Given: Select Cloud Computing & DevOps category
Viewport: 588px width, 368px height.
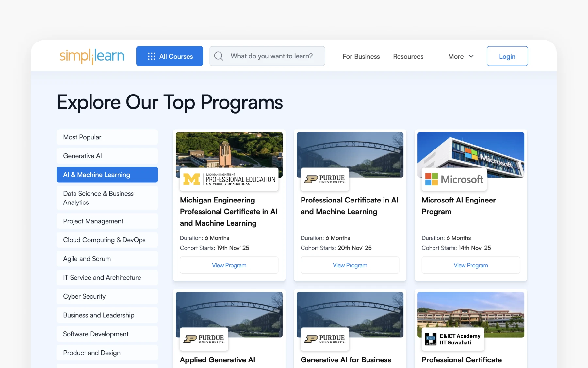Looking at the screenshot, I should [107, 240].
